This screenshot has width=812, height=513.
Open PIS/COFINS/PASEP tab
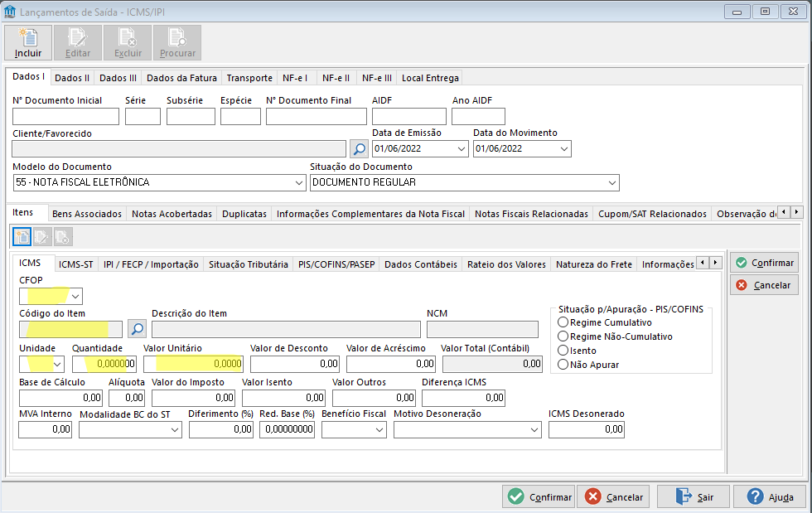(x=336, y=264)
